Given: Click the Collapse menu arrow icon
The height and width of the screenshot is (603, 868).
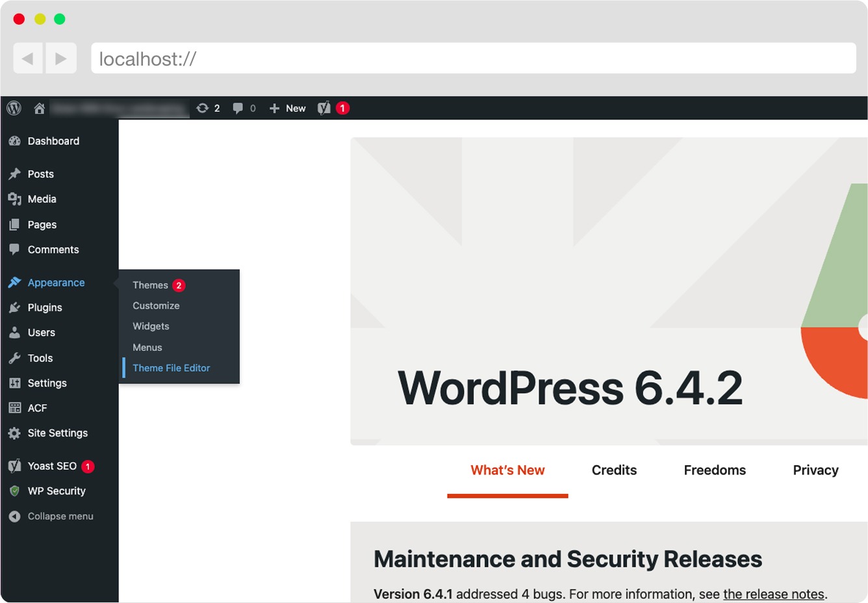Looking at the screenshot, I should point(14,517).
